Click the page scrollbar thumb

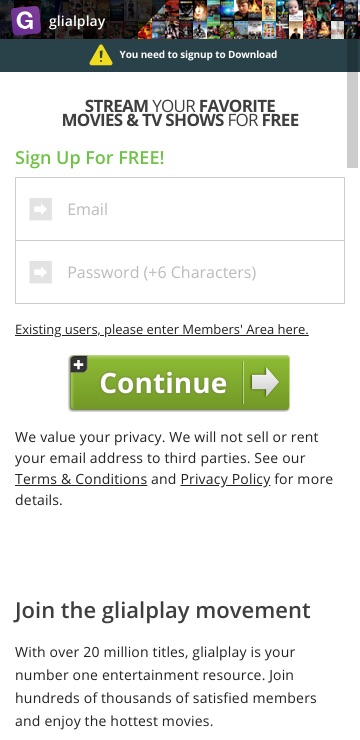[x=353, y=119]
